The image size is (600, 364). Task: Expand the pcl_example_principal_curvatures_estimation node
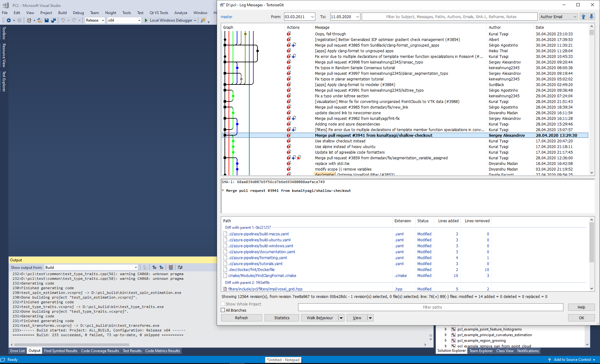pyautogui.click(x=446, y=335)
